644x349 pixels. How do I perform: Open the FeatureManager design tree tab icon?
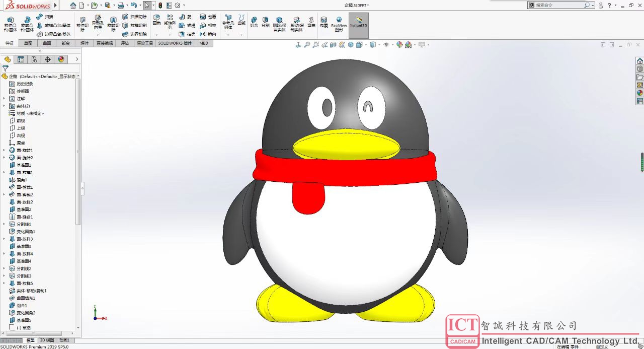[x=8, y=59]
